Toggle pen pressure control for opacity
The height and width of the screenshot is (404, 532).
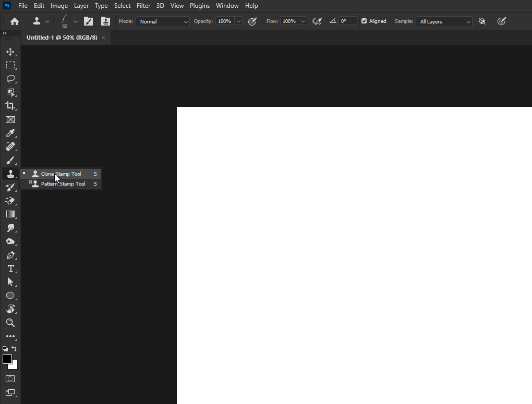pos(252,21)
